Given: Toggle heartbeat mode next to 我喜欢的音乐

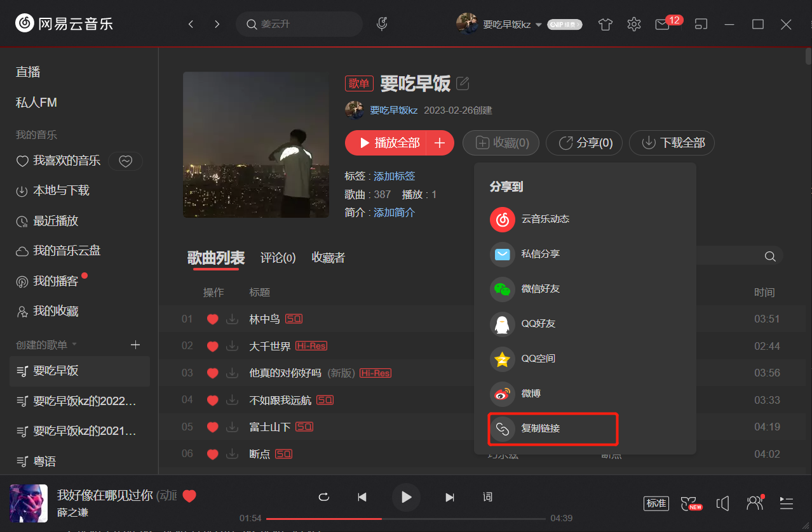Looking at the screenshot, I should 126,161.
